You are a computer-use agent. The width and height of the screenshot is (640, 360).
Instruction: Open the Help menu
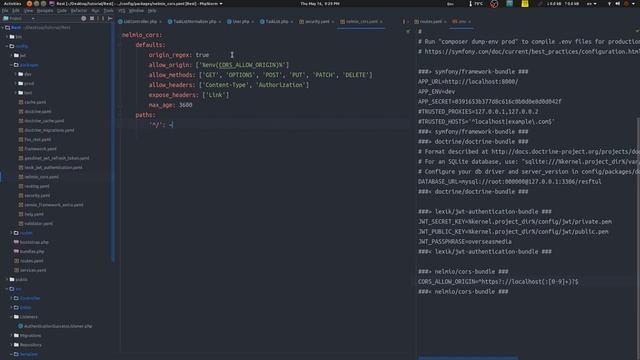(152, 11)
